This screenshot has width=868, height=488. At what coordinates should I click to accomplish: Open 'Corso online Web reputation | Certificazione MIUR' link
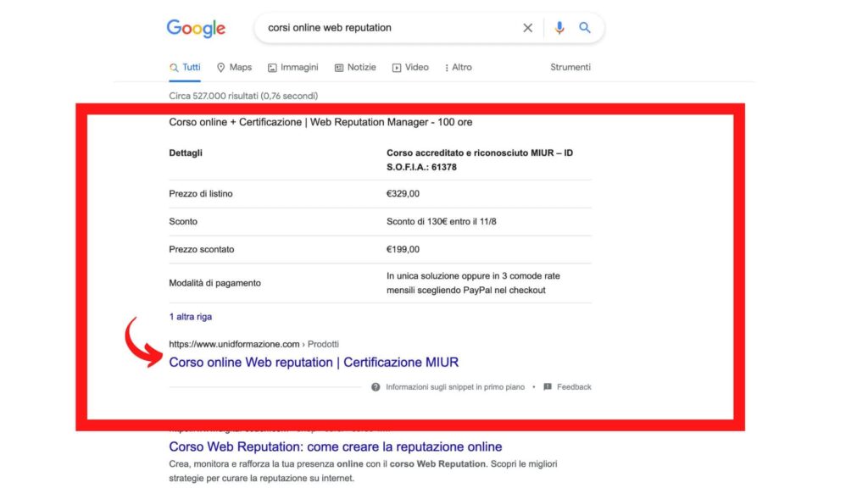[x=314, y=363]
